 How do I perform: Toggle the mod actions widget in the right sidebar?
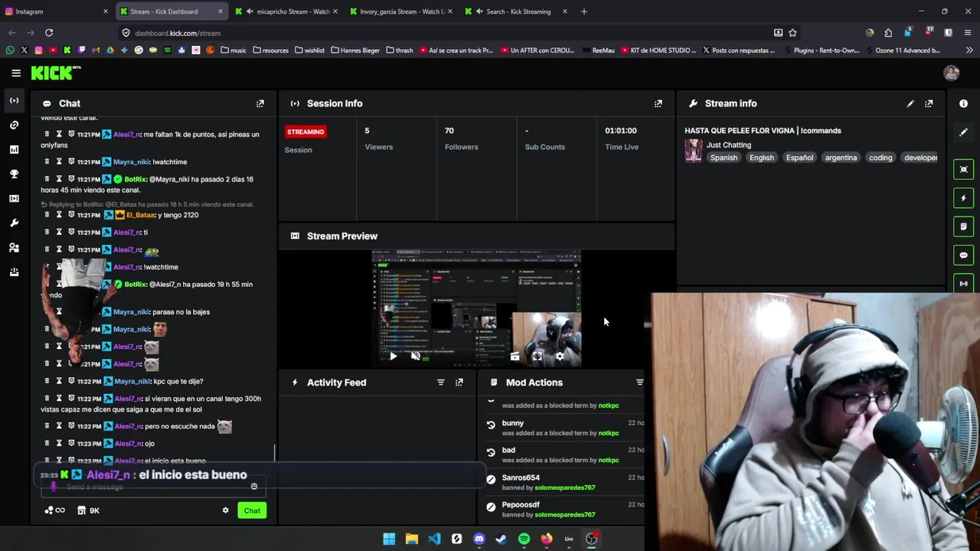pos(963,227)
